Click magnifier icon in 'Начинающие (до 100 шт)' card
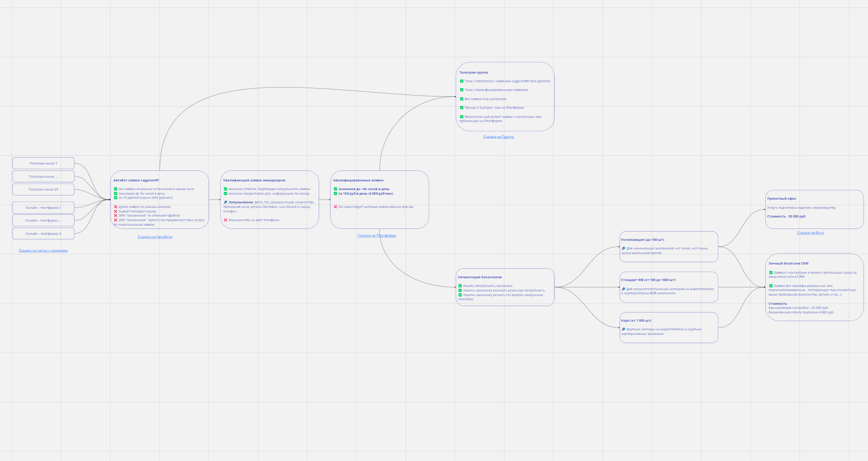This screenshot has height=461, width=868. tap(624, 249)
